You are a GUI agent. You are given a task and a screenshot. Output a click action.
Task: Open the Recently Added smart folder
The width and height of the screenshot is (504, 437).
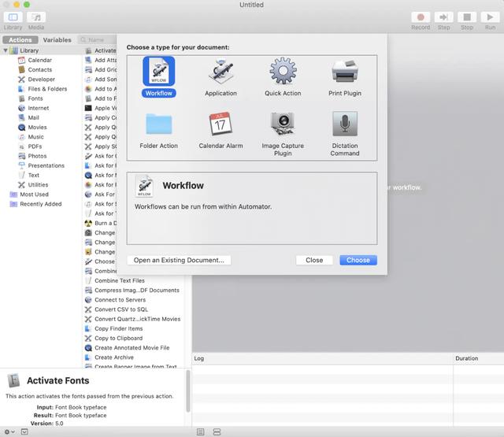click(40, 205)
